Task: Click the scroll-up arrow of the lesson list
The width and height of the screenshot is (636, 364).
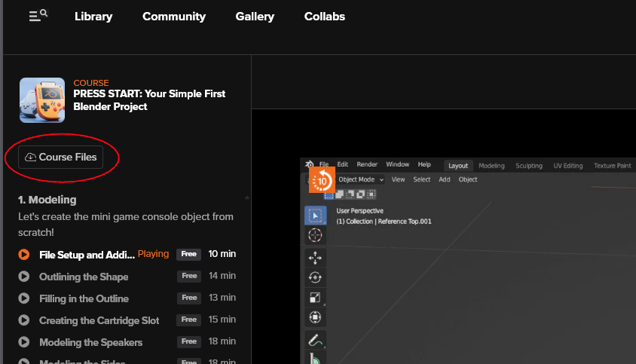Action: (x=247, y=197)
